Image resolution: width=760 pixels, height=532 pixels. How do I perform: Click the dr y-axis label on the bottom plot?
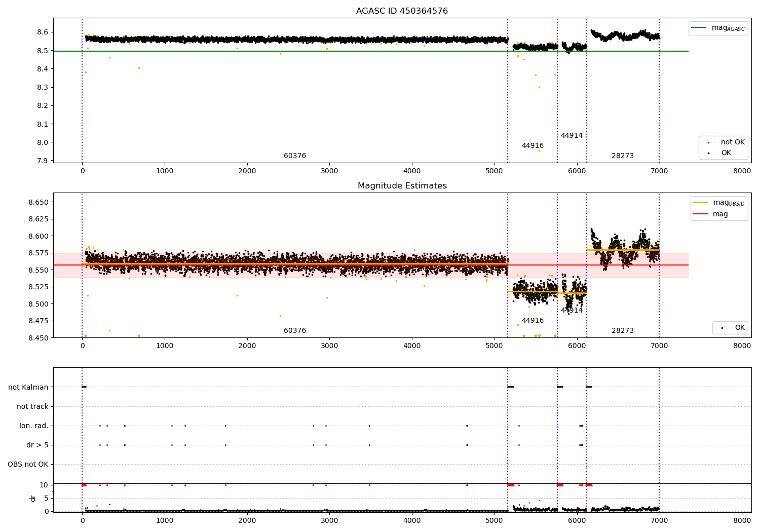point(33,498)
